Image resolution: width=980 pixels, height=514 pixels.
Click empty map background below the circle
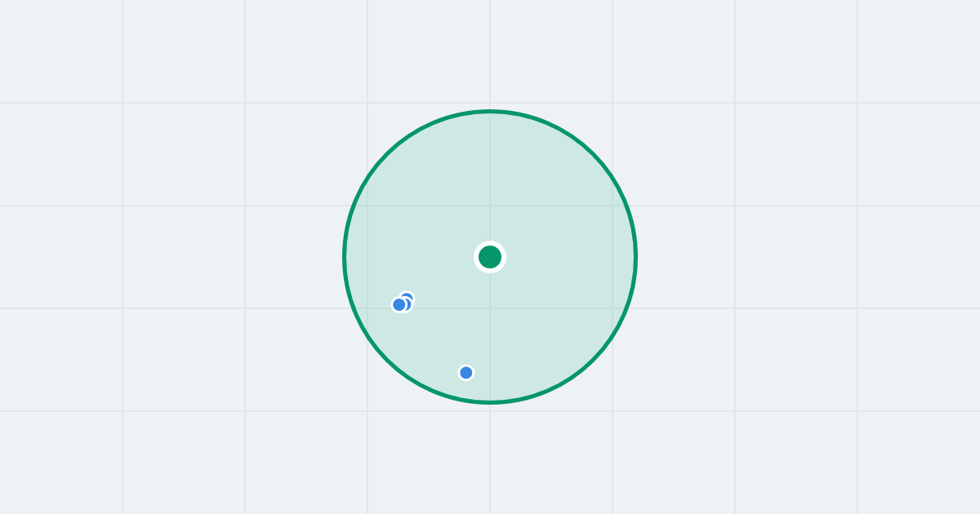pyautogui.click(x=490, y=457)
